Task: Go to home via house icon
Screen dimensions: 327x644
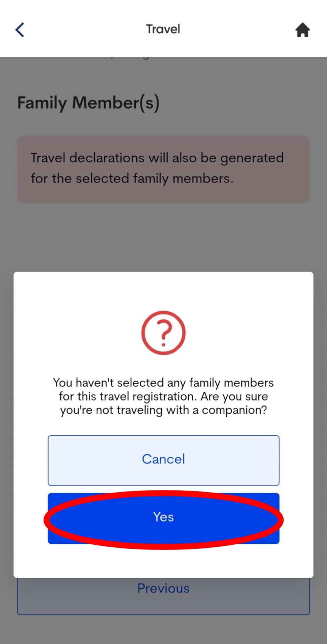Action: pos(302,30)
